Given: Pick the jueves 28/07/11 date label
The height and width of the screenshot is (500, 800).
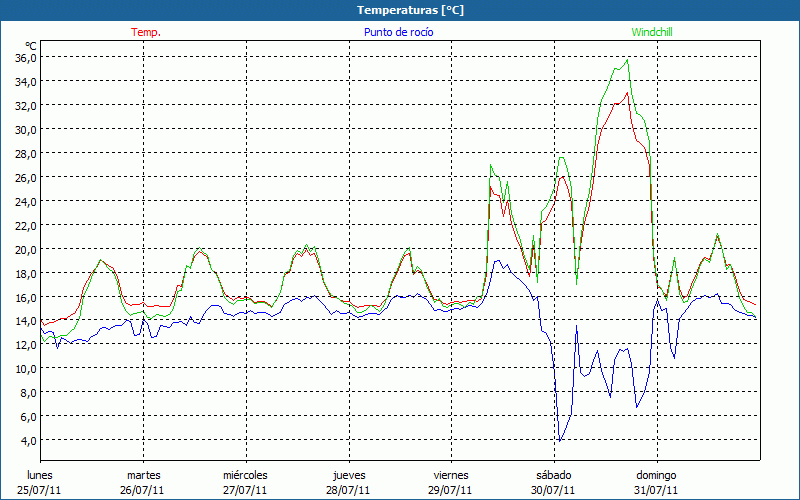Looking at the screenshot, I should pos(349,482).
